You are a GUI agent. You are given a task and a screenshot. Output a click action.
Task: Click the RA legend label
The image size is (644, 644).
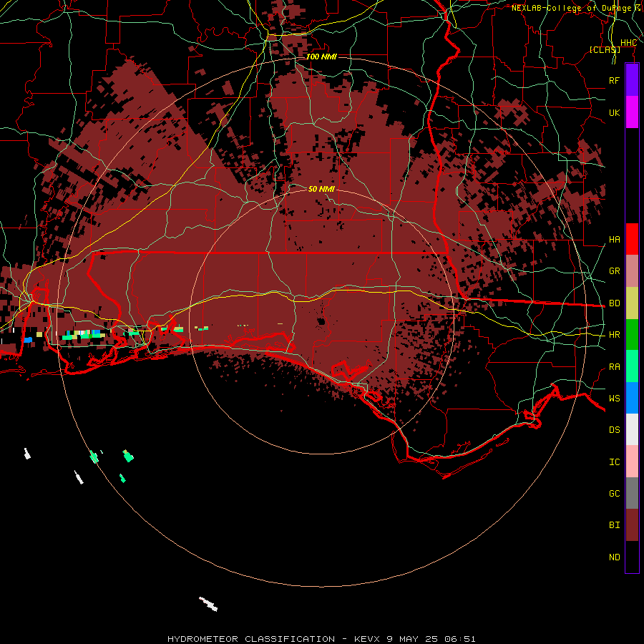tap(615, 367)
